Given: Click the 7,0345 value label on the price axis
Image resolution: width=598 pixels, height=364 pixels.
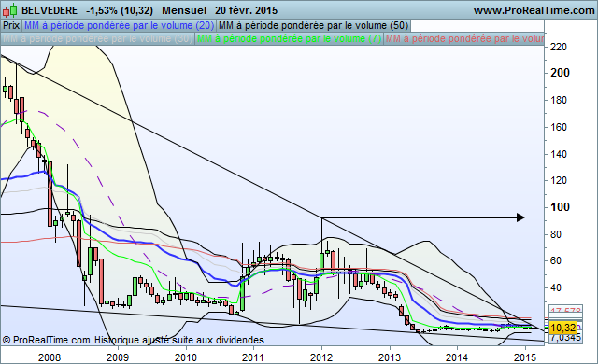Looking at the screenshot, I should 565,337.
